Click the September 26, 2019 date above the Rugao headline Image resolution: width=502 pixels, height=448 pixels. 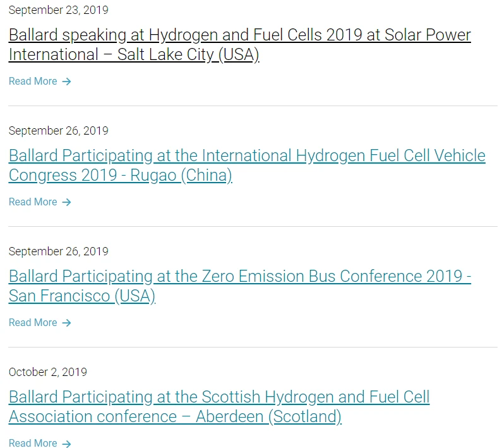click(x=58, y=131)
